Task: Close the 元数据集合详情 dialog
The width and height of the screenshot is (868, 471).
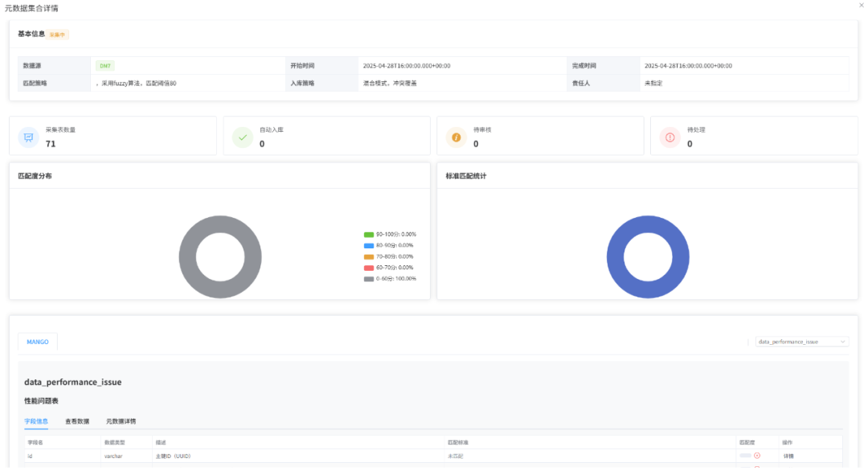Action: (862, 5)
